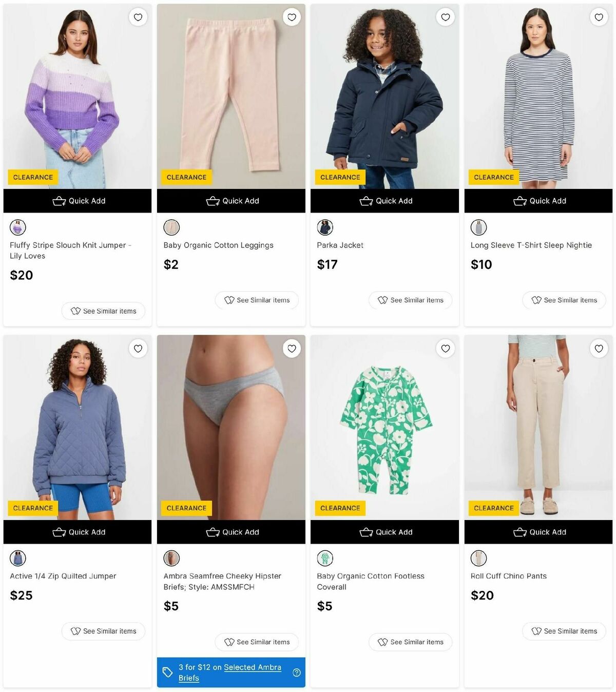The height and width of the screenshot is (692, 616).
Task: Click heart icon on Long Sleeve Sleep Nightie
Action: 599,17
